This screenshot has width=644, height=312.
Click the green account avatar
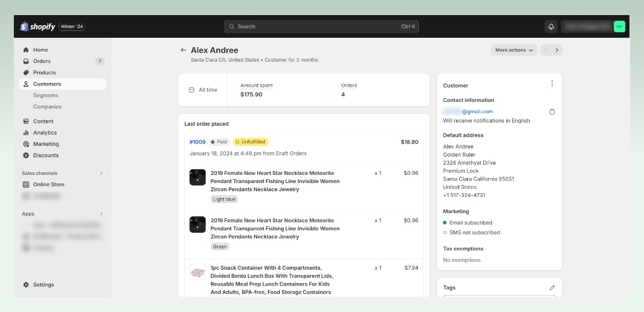pos(619,26)
